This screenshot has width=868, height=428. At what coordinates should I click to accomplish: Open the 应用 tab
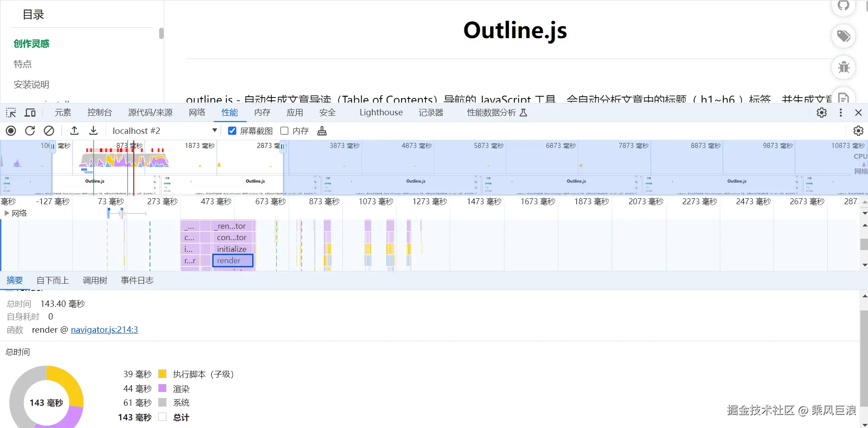coord(295,113)
